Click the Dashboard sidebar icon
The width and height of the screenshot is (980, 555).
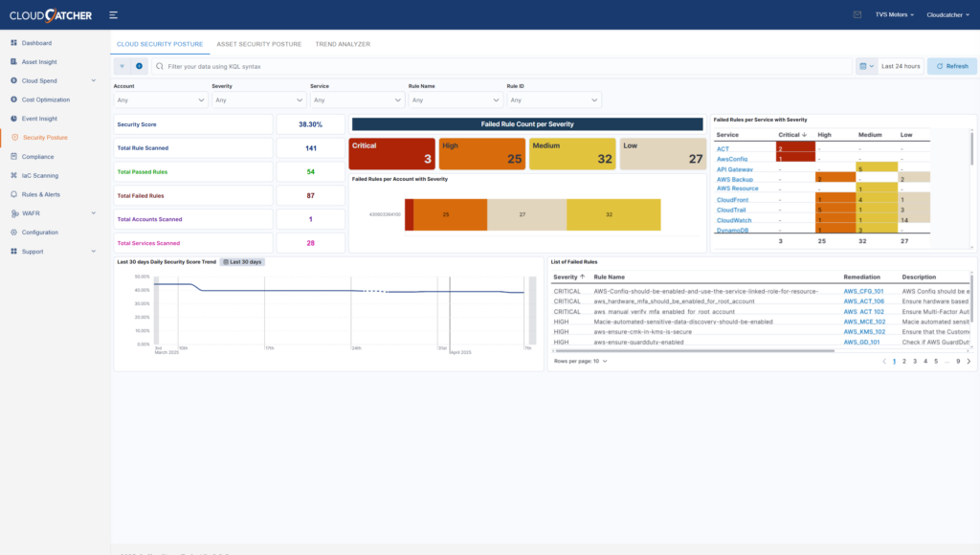13,42
